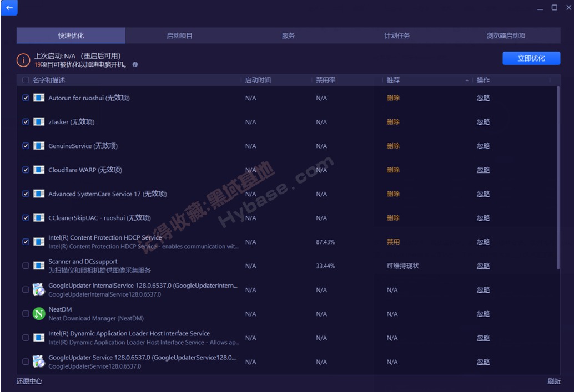The image size is (574, 392).
Task: Click the vertical scrollbar of the list
Action: [x=558, y=178]
